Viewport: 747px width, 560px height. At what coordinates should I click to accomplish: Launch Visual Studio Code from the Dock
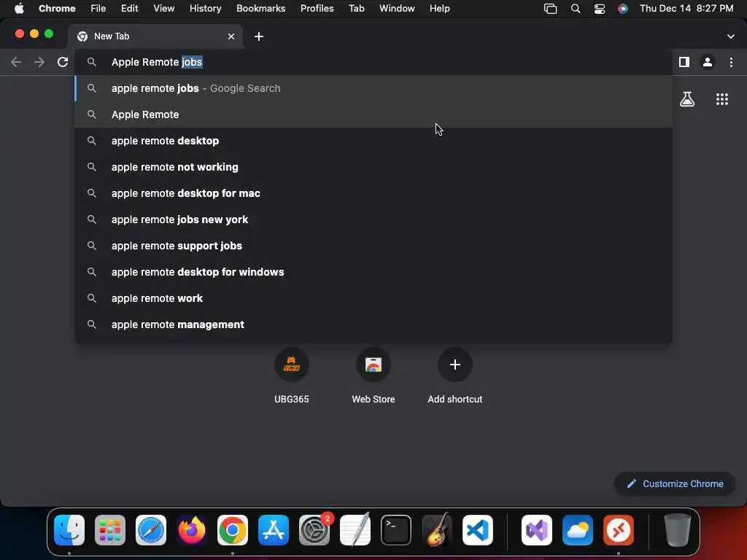(x=478, y=530)
